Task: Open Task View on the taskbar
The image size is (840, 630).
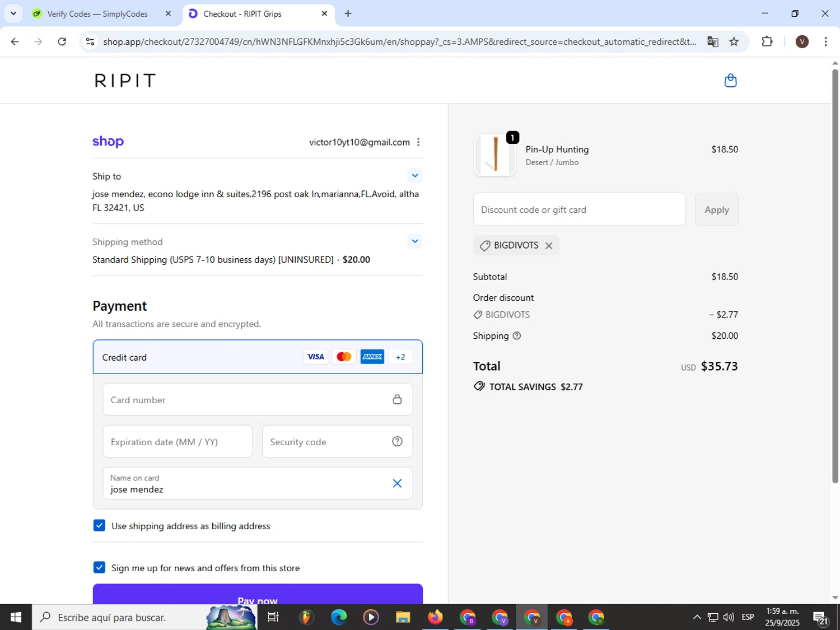Action: 273,617
